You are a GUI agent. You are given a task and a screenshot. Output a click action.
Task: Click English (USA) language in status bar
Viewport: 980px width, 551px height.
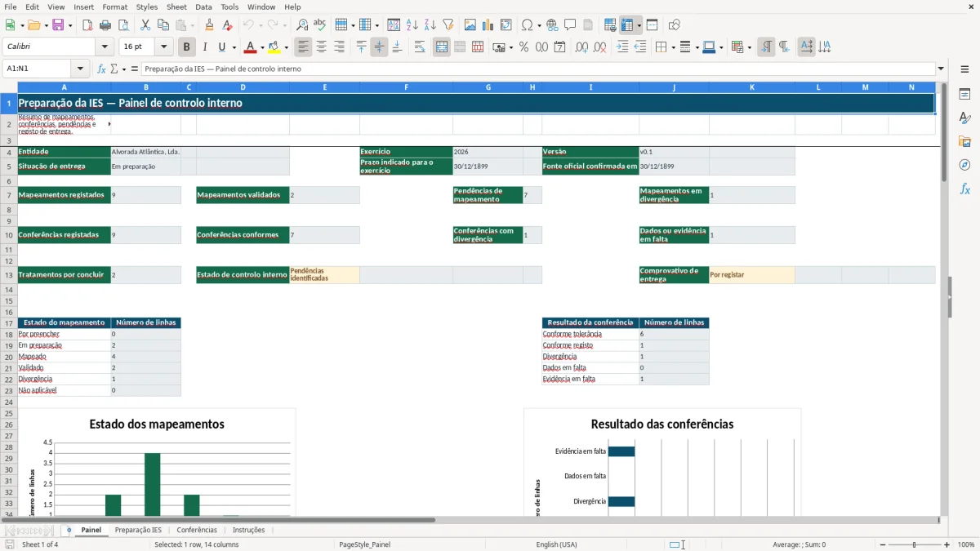coord(556,544)
